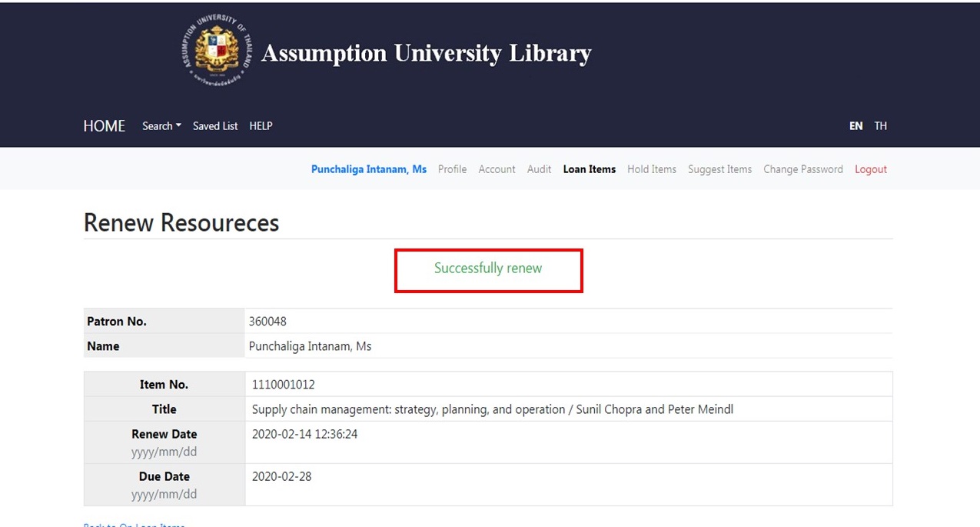Open the Saved List page
The height and width of the screenshot is (527, 980).
pos(215,126)
